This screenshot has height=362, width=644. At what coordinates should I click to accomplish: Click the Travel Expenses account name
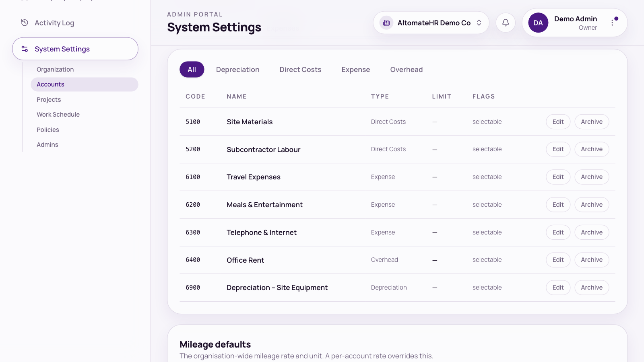point(254,177)
